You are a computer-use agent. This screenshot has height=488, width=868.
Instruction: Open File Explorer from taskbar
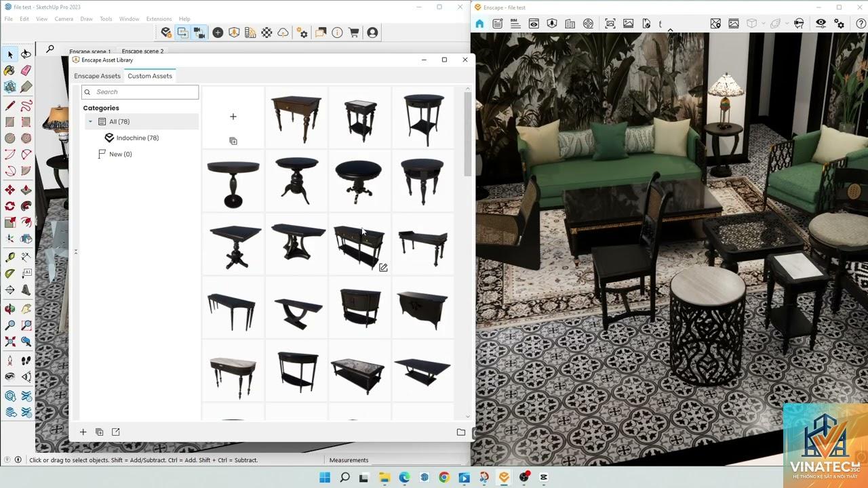[x=384, y=477]
